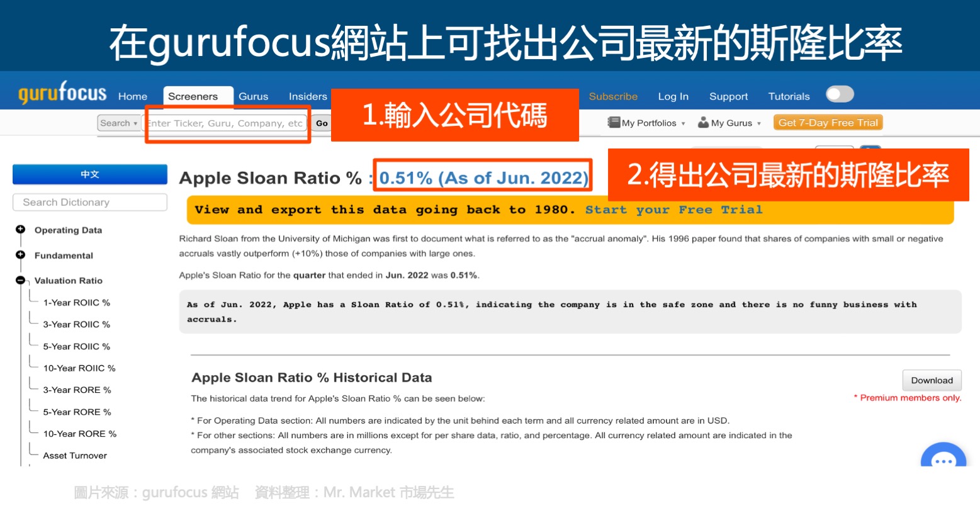Switch language with the 中文 button
This screenshot has height=513, width=980.
pyautogui.click(x=90, y=174)
